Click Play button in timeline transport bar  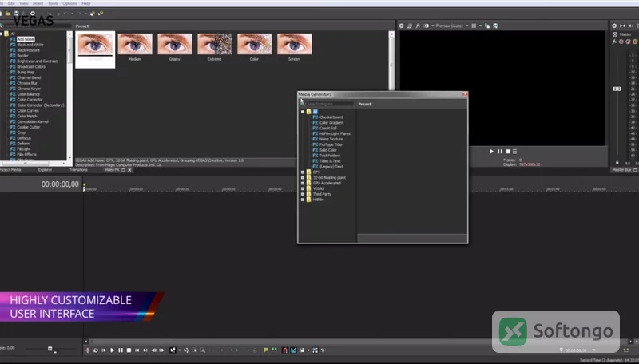pos(112,350)
